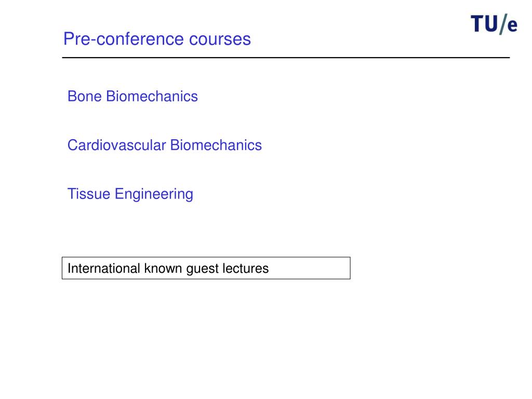
Task: Click the word "International" in the text box
Action: [104, 268]
